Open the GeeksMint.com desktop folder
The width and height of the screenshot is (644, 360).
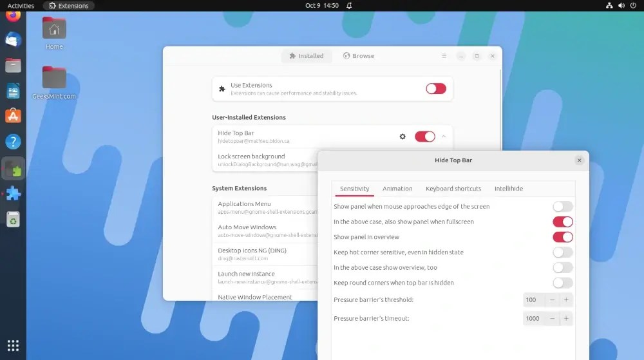pos(54,82)
